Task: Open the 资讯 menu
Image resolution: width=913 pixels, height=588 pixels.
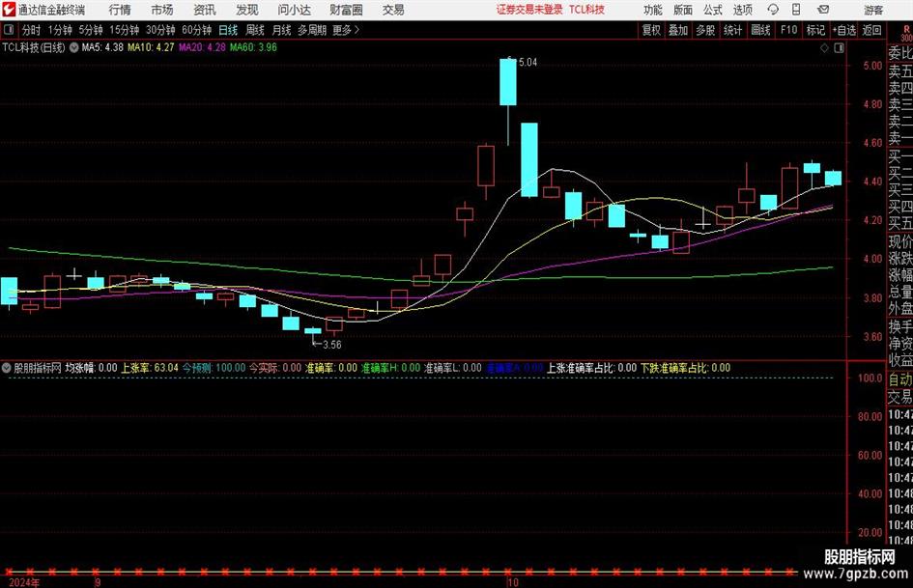Action: tap(205, 10)
